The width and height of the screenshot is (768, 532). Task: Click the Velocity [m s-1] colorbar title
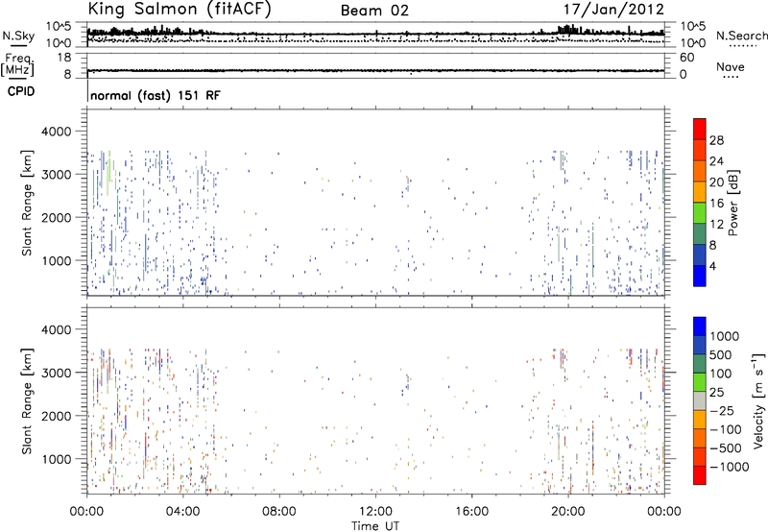pyautogui.click(x=758, y=400)
